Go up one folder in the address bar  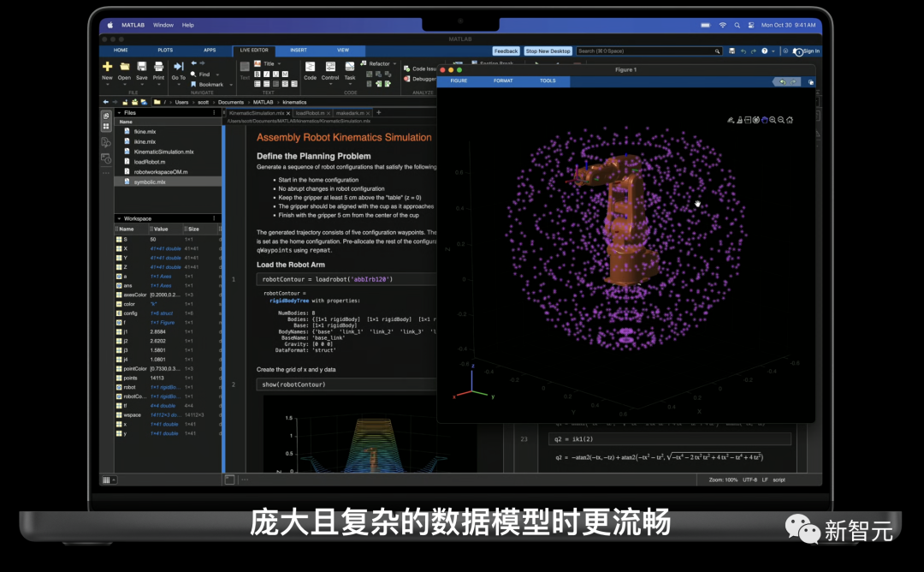point(125,102)
